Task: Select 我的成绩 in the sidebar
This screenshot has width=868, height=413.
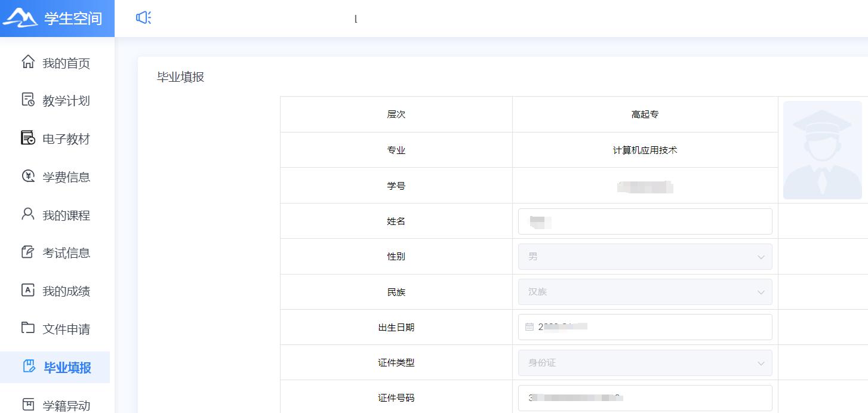Action: (x=66, y=291)
